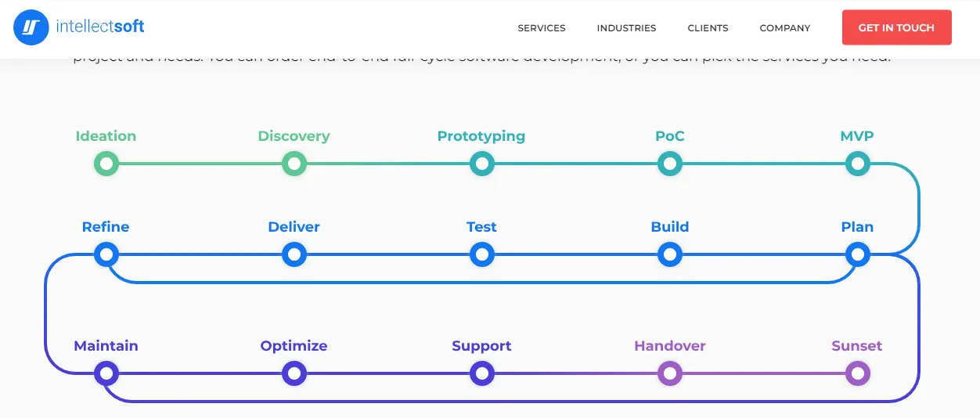Click the Get In Touch button
Viewport: 980px width, 418px height.
[x=896, y=27]
